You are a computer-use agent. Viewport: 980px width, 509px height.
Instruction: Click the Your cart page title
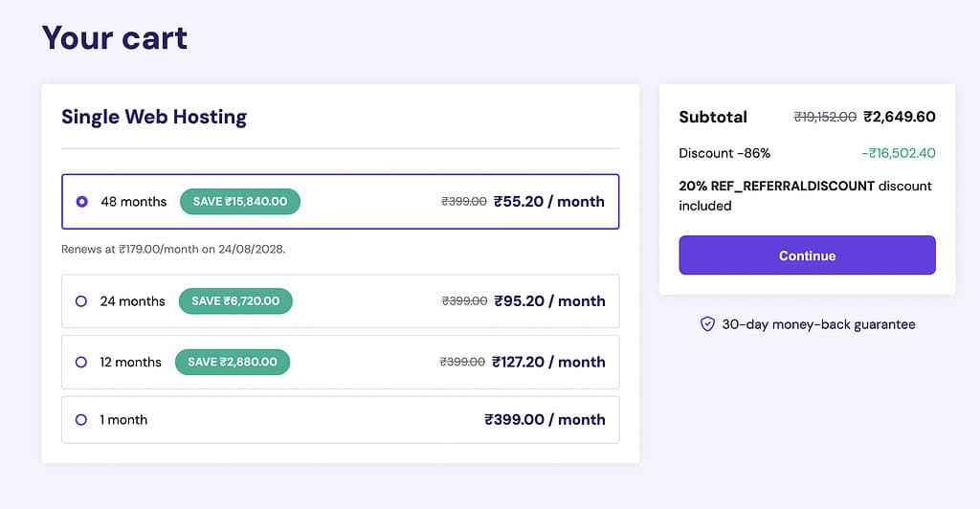pyautogui.click(x=115, y=37)
